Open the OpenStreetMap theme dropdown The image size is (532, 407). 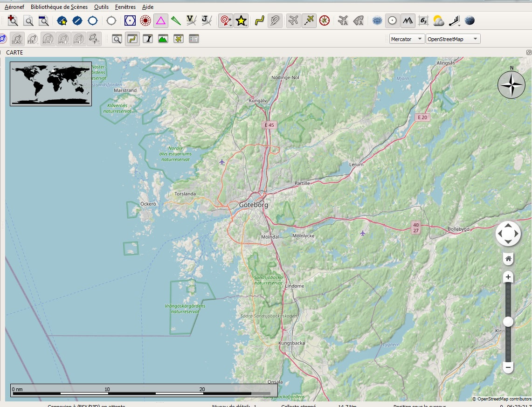tap(453, 39)
